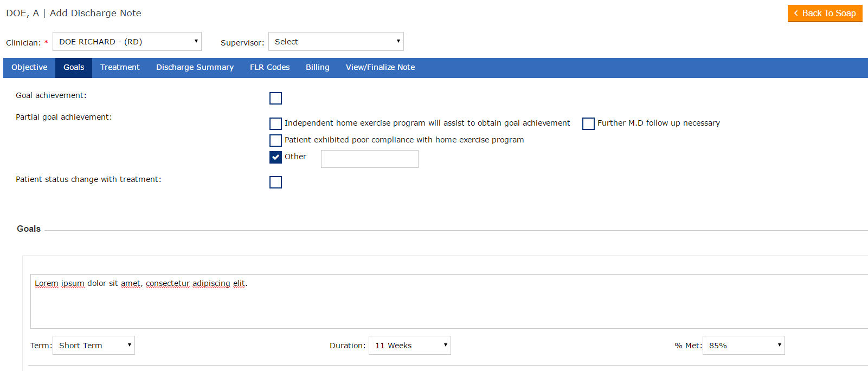Select the Goals tab

coord(74,68)
